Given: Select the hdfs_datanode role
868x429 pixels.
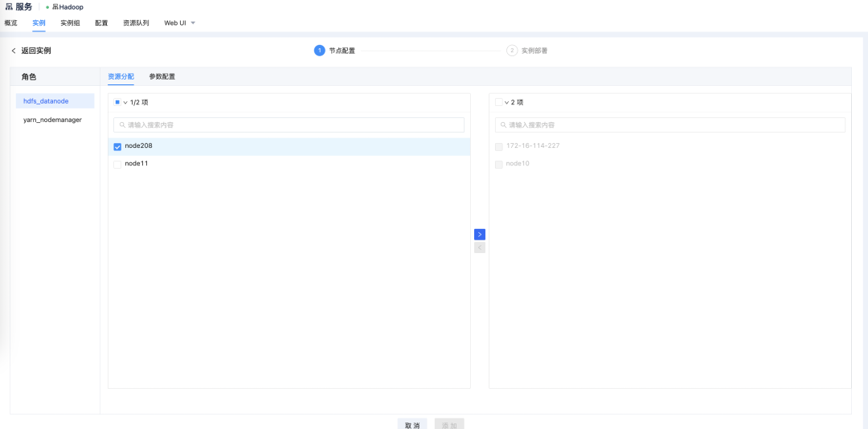Looking at the screenshot, I should pyautogui.click(x=55, y=101).
